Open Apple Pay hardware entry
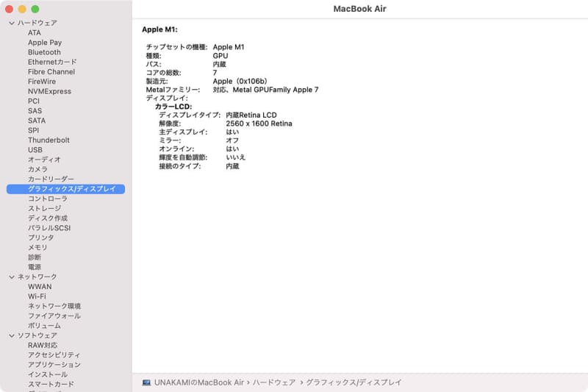The width and height of the screenshot is (588, 392). tap(45, 43)
